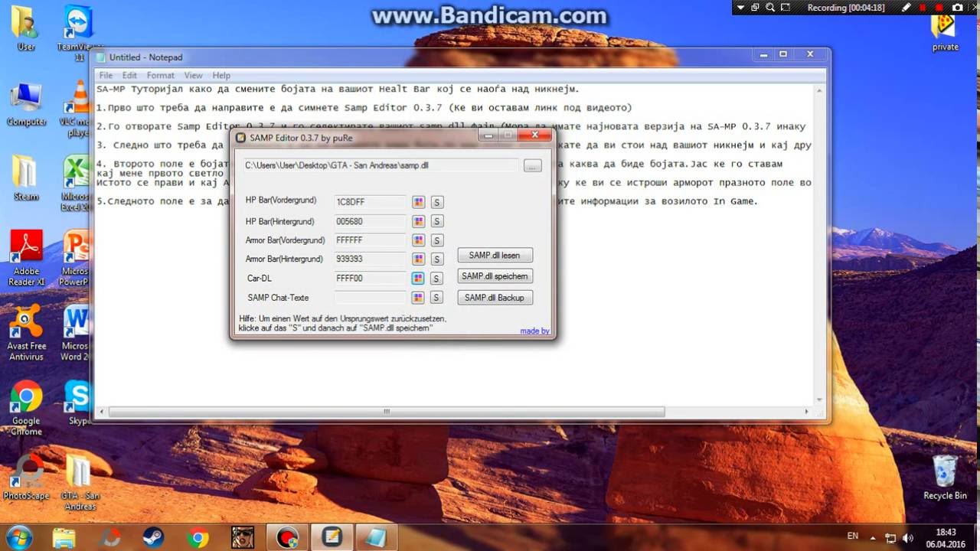The height and width of the screenshot is (551, 980).
Task: Reset SAMP Chat-Texte with its S button
Action: (x=436, y=298)
